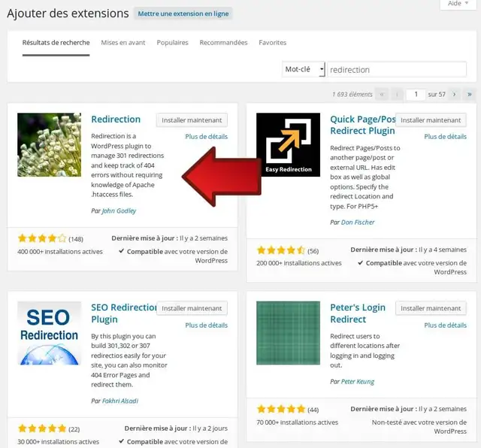Click '70 000+ installations actives' text
Viewport: 481px width, 448px height.
coord(298,422)
